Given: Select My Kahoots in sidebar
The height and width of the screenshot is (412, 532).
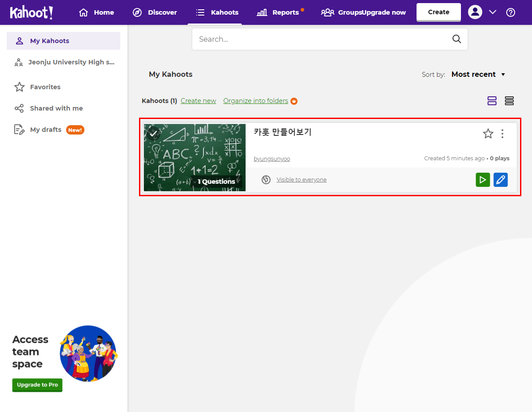Looking at the screenshot, I should (x=64, y=41).
